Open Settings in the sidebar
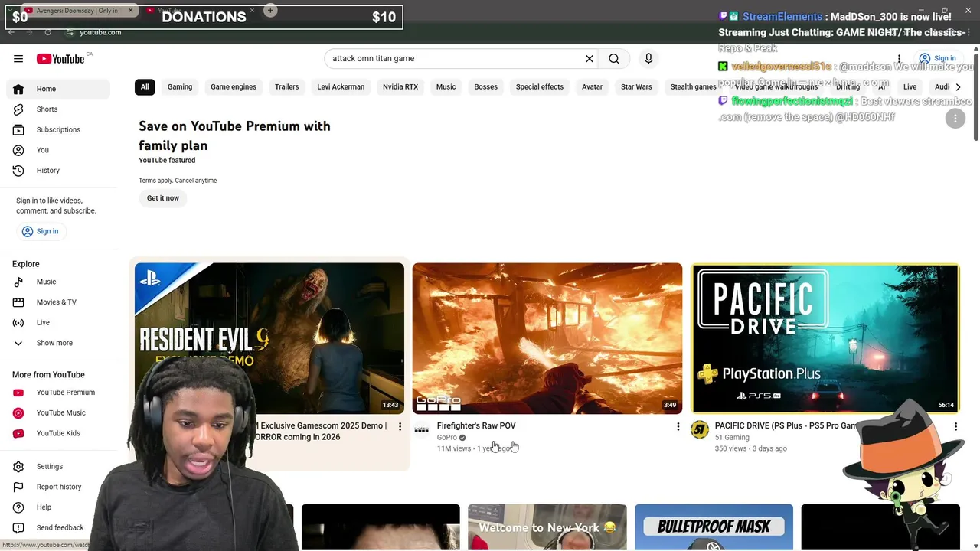Viewport: 980px width, 551px height. tap(58, 467)
